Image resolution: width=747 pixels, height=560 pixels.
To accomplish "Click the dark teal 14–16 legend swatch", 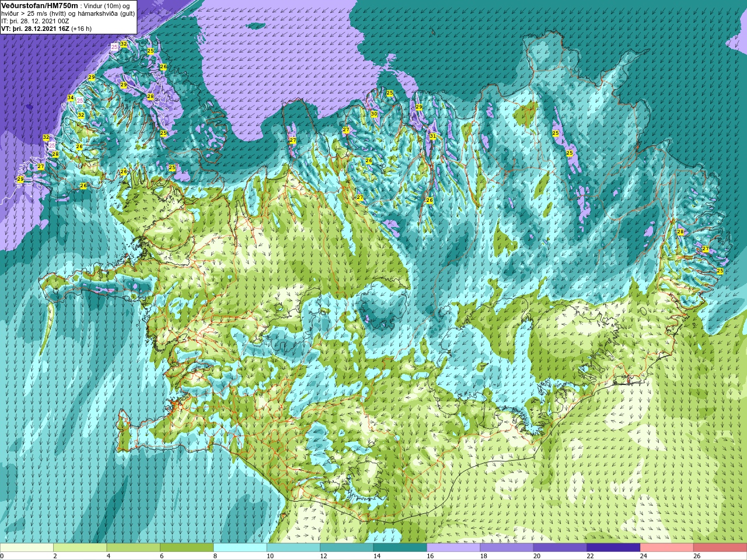I will [x=400, y=548].
